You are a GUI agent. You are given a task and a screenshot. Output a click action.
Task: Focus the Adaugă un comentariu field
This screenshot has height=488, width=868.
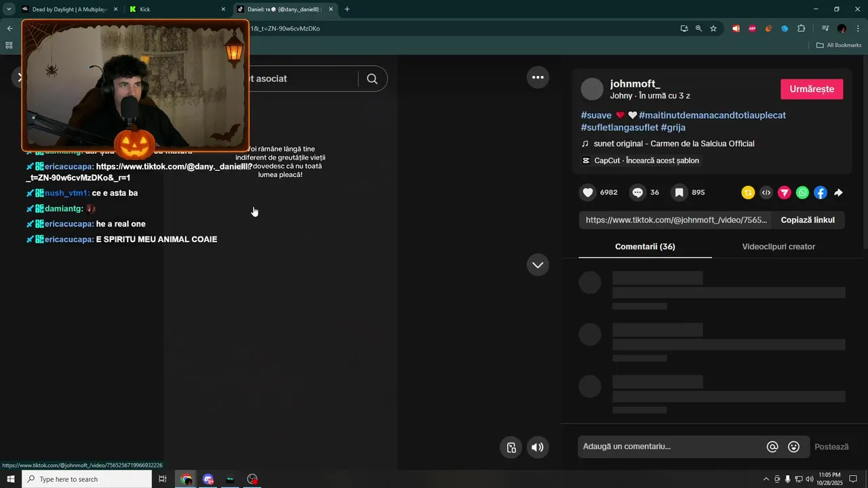(x=671, y=447)
